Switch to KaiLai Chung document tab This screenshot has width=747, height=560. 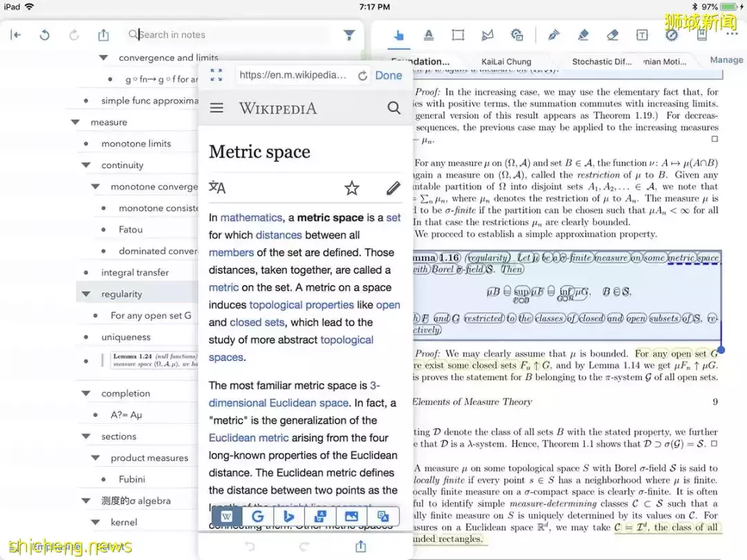tap(506, 62)
